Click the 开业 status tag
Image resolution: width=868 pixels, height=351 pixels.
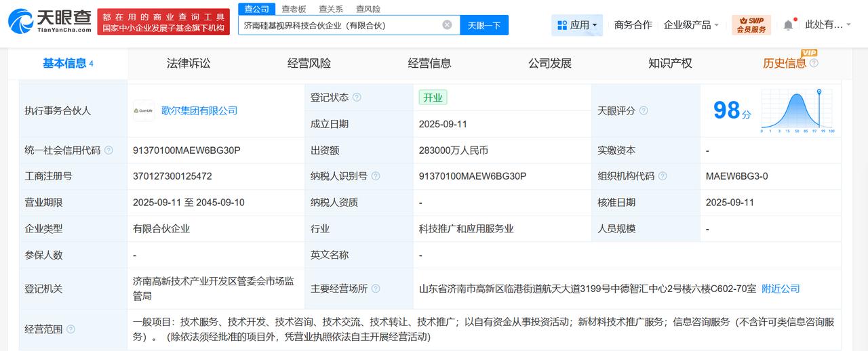[x=433, y=98]
